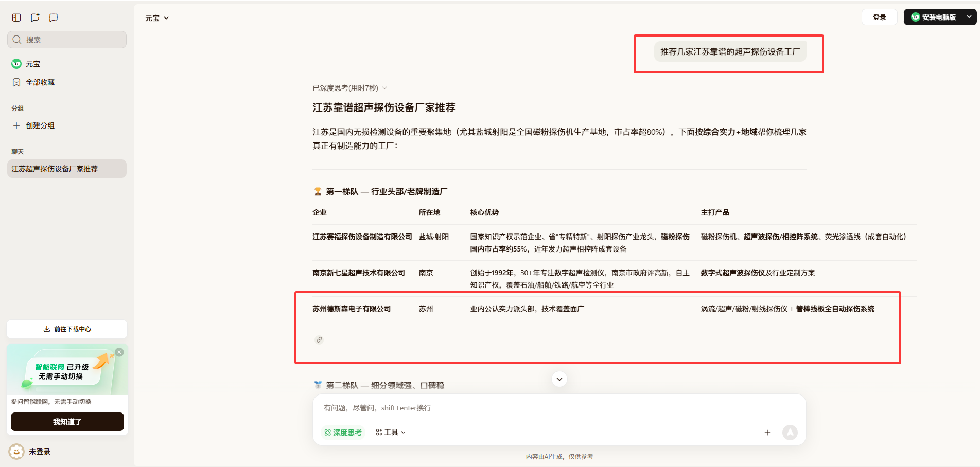Click table cell 江苏赛福探伤设备制造有限公司
The image size is (980, 467).
pyautogui.click(x=362, y=237)
